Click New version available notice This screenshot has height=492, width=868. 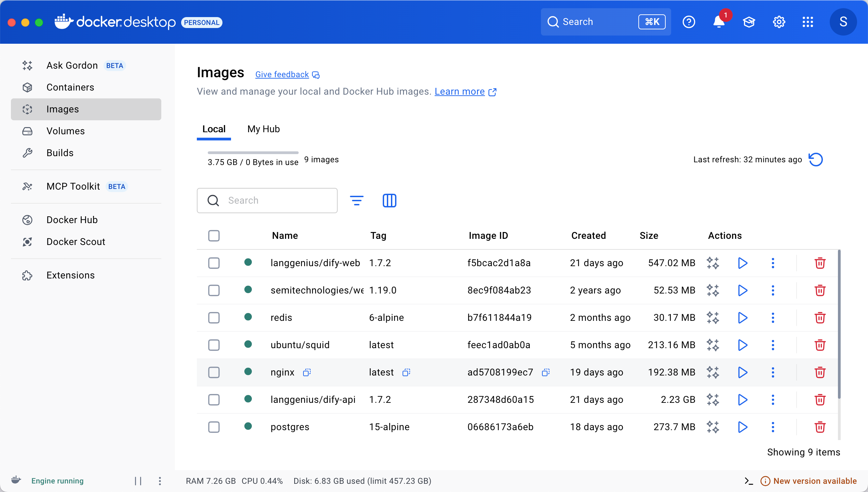point(809,481)
